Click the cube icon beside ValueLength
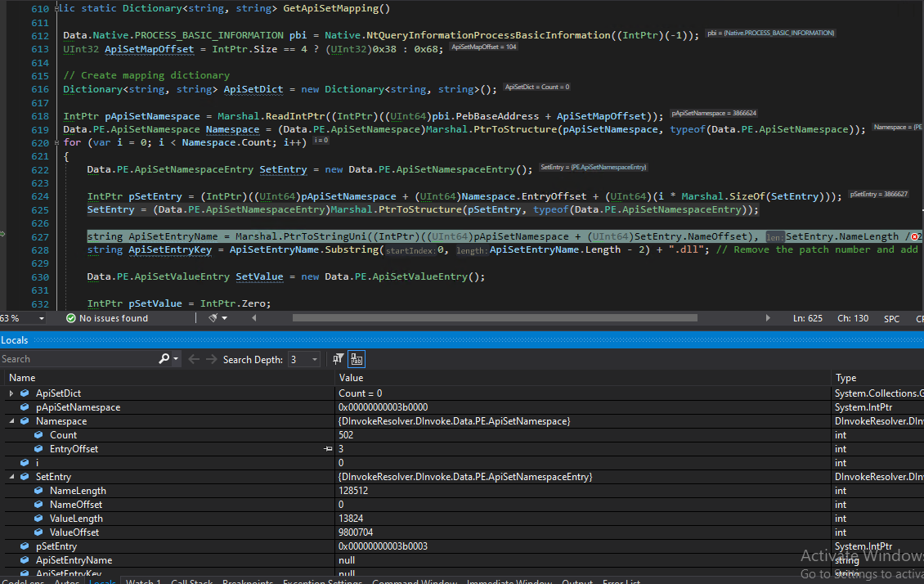The width and height of the screenshot is (924, 584). pyautogui.click(x=38, y=519)
